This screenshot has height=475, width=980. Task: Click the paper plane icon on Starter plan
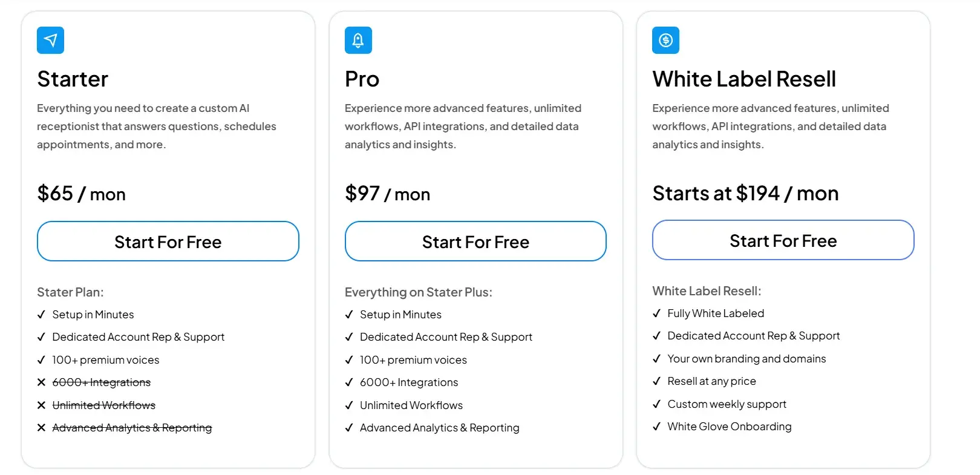point(50,40)
